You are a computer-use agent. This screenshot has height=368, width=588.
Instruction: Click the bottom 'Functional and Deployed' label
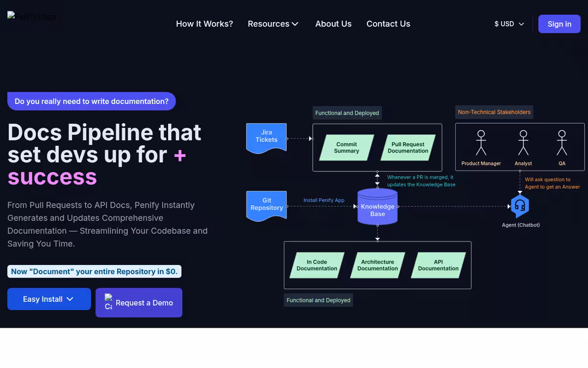318,300
